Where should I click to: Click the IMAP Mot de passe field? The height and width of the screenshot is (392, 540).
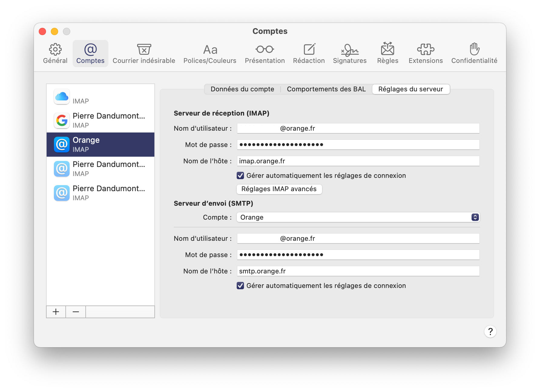click(x=358, y=145)
